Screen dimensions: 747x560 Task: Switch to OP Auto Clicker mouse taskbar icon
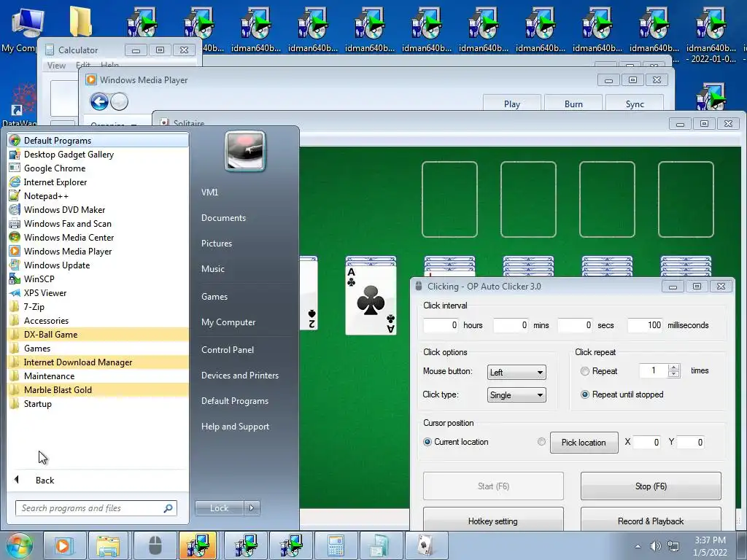click(155, 545)
